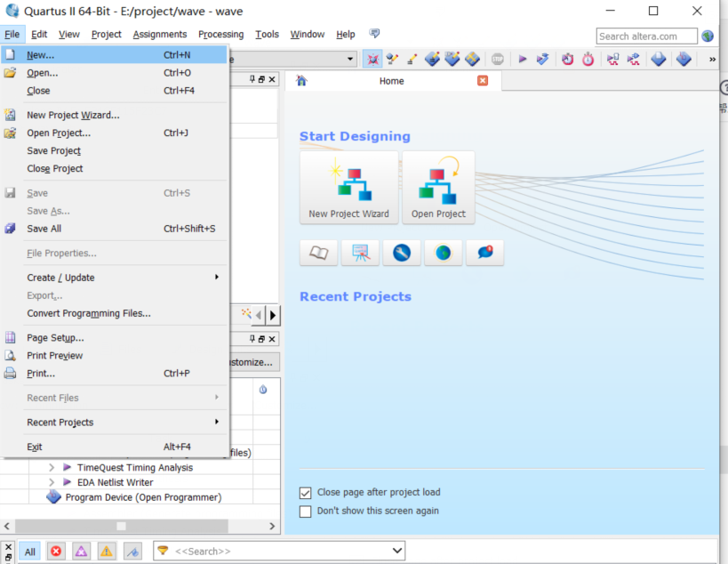Click the globe web icon on Home page
Screen dimensions: 728x564
[444, 253]
